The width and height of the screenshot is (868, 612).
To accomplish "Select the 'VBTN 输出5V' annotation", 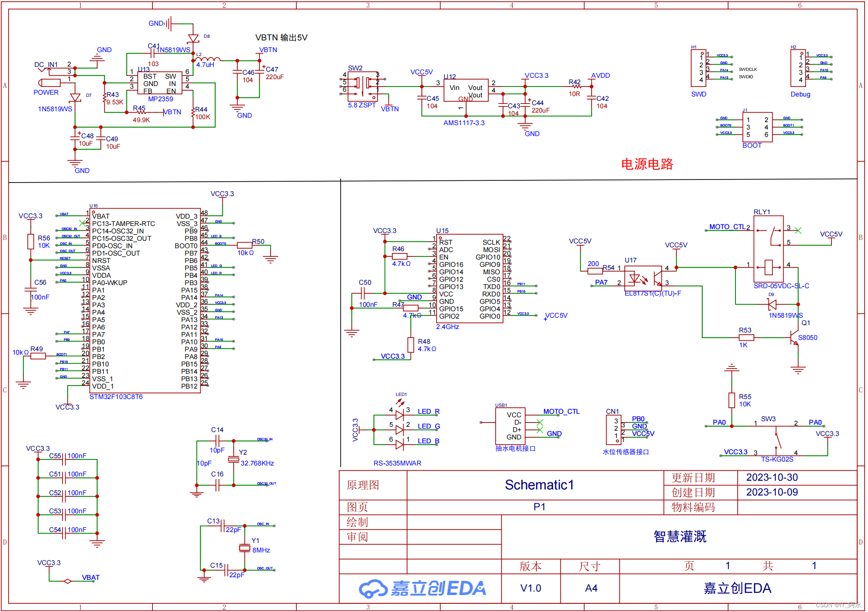I will coord(281,37).
